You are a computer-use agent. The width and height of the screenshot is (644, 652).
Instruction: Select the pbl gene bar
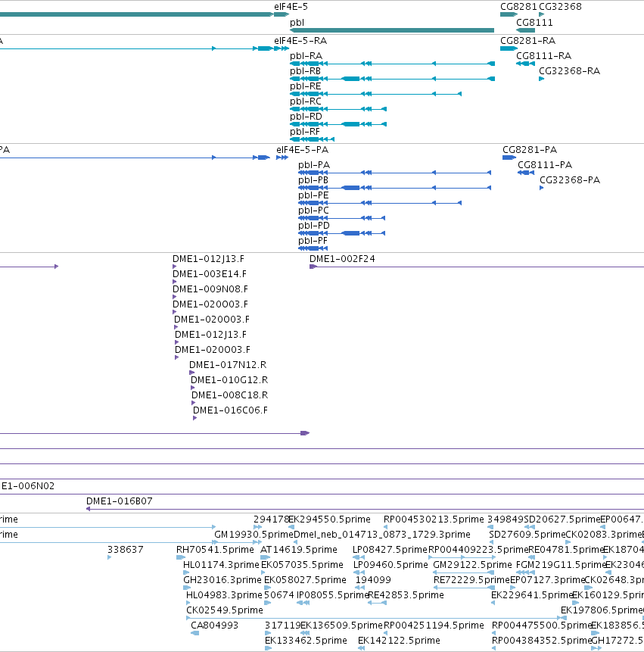click(392, 30)
